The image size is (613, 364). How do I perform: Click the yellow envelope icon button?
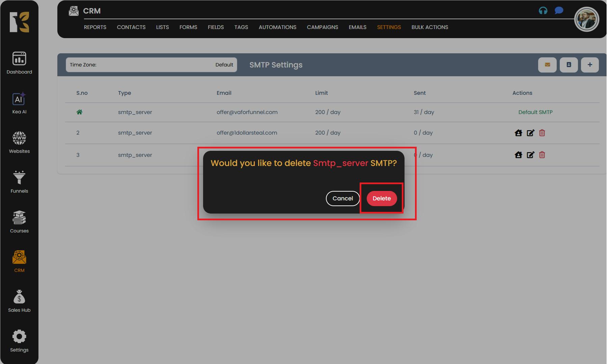pyautogui.click(x=547, y=65)
